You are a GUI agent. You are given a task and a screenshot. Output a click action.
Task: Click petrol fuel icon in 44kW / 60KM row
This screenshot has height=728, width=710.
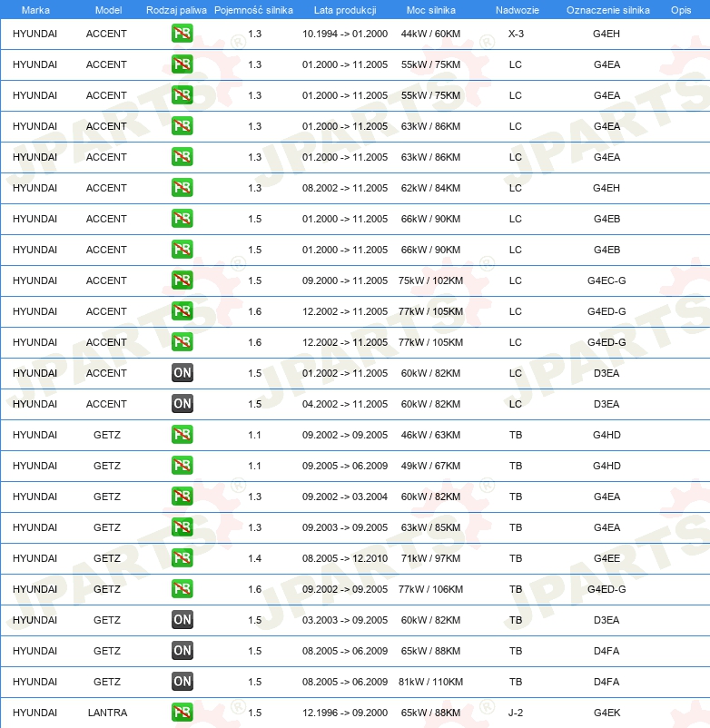tap(182, 34)
